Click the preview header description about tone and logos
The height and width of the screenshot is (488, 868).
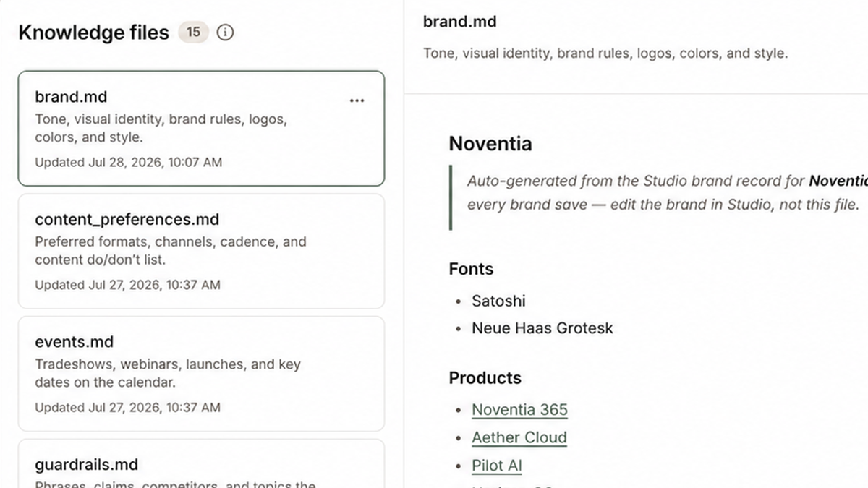[x=605, y=53]
